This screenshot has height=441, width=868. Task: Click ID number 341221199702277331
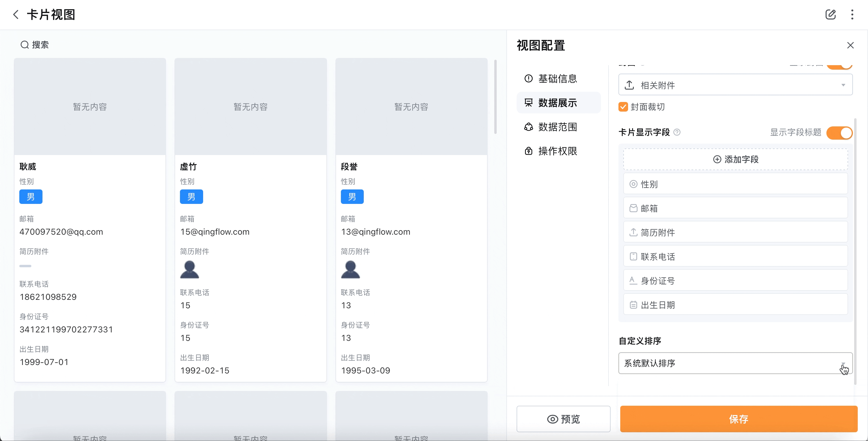[66, 329]
